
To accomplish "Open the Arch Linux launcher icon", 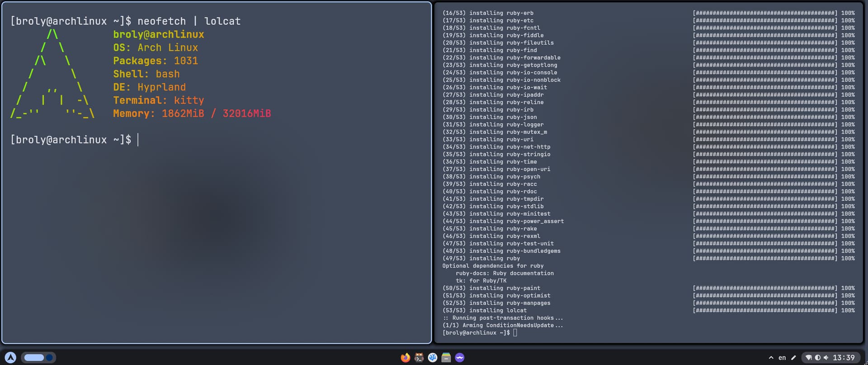I will pyautogui.click(x=10, y=357).
